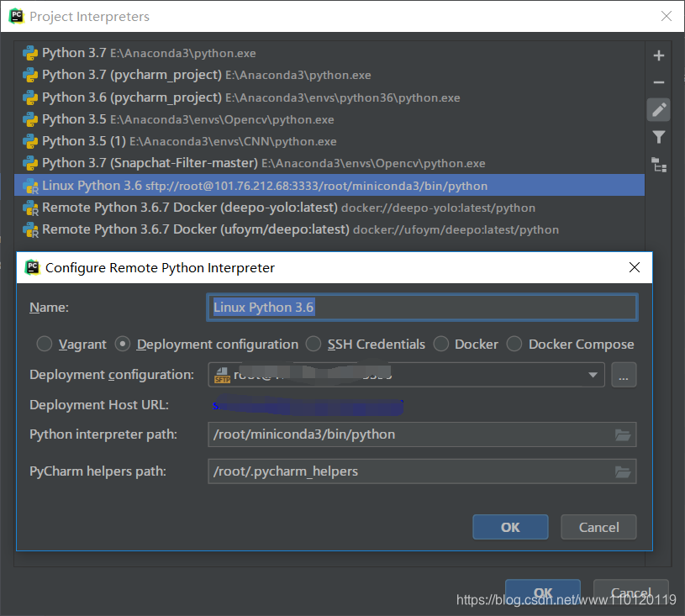Click the PyCharm helpers path field
The width and height of the screenshot is (685, 616).
tap(422, 471)
